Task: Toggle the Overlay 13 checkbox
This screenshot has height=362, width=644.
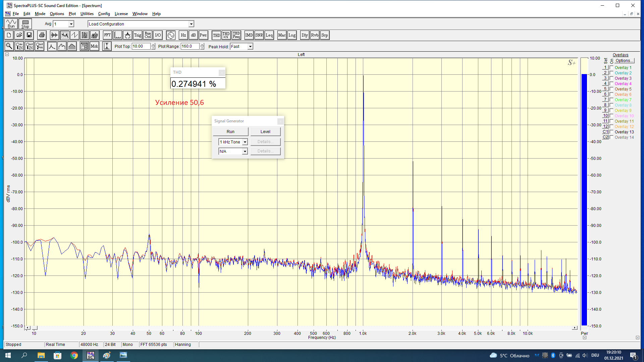Action: tap(611, 132)
